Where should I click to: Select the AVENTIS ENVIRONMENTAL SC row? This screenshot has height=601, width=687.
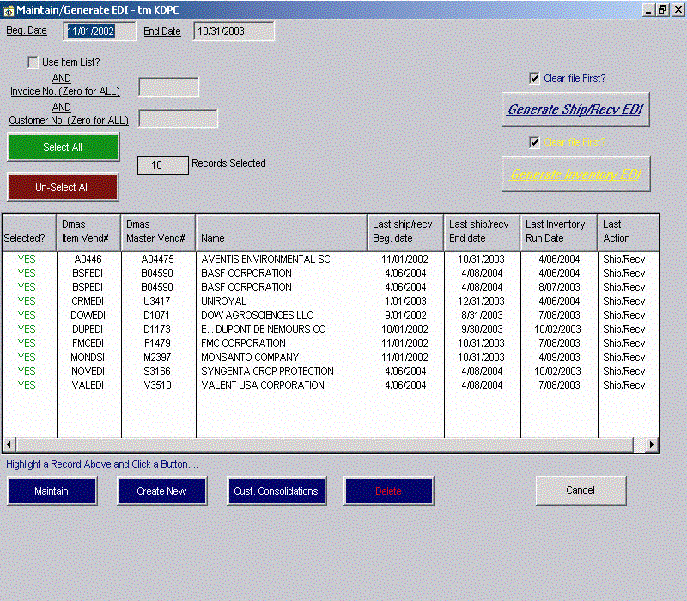pyautogui.click(x=331, y=259)
